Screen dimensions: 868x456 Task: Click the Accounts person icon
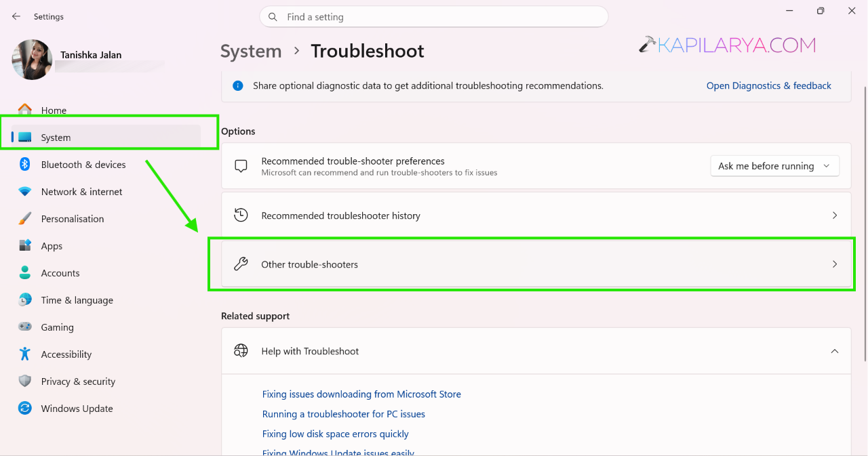(25, 272)
